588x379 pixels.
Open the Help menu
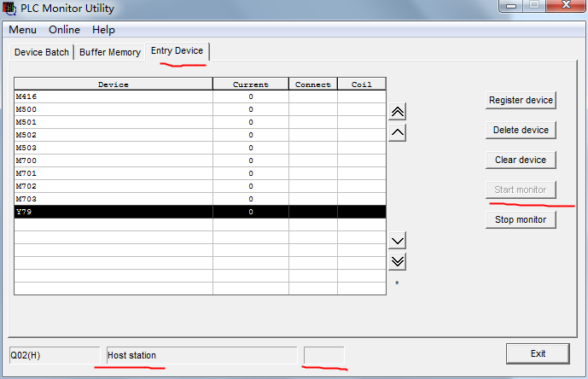tap(103, 30)
